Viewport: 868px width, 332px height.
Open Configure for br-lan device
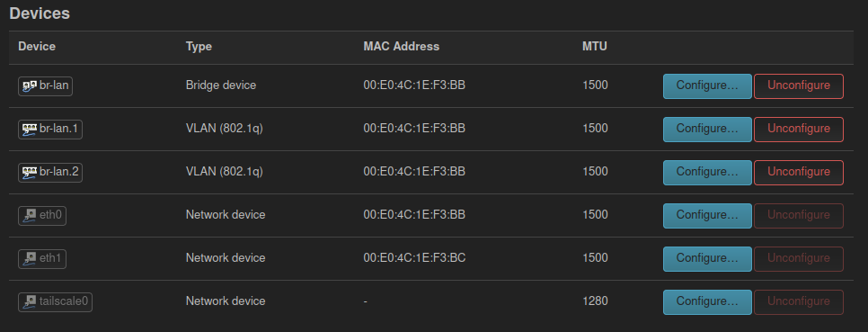[707, 85]
